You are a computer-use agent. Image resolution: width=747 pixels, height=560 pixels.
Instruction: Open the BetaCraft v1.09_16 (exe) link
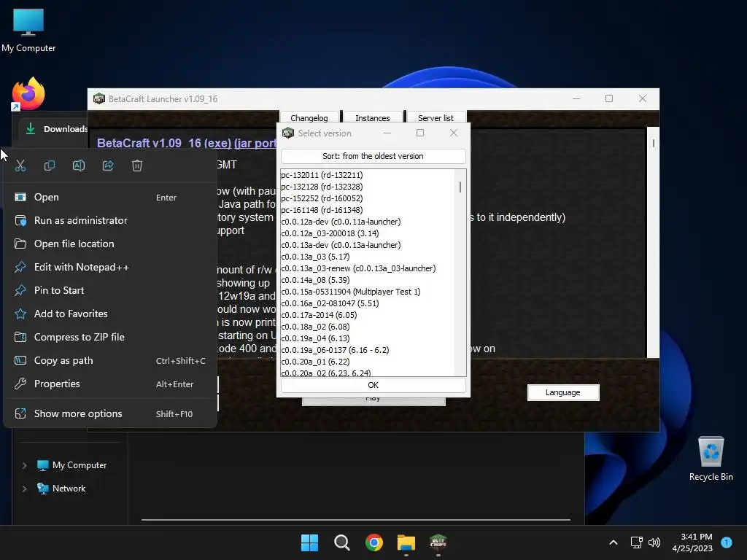(x=164, y=143)
